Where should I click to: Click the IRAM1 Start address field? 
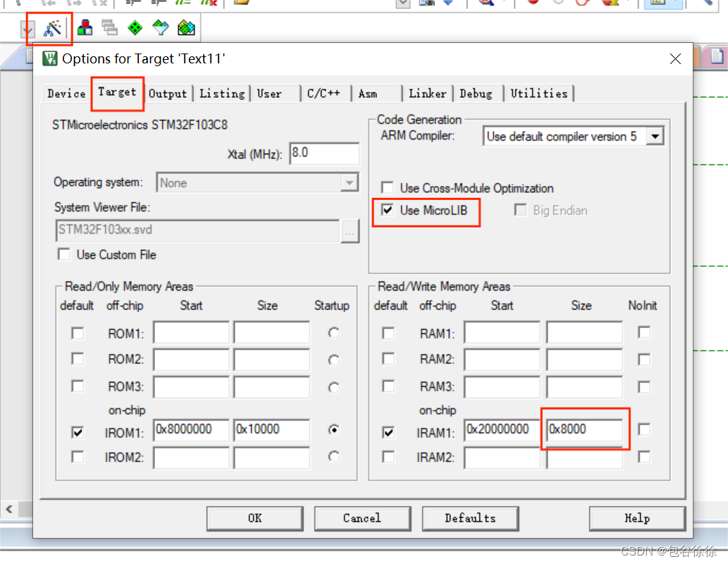click(502, 430)
